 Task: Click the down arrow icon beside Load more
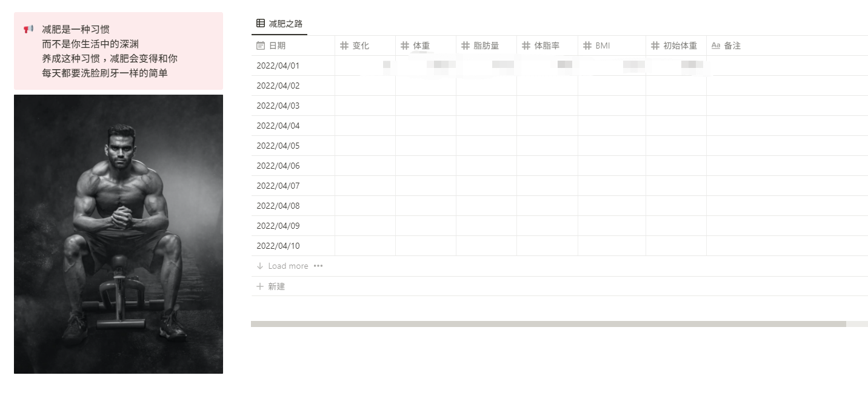tap(260, 266)
